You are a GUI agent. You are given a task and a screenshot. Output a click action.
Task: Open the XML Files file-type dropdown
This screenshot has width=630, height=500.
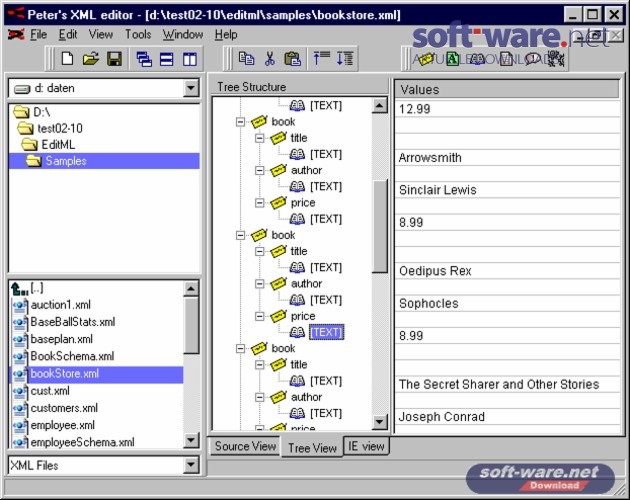191,465
